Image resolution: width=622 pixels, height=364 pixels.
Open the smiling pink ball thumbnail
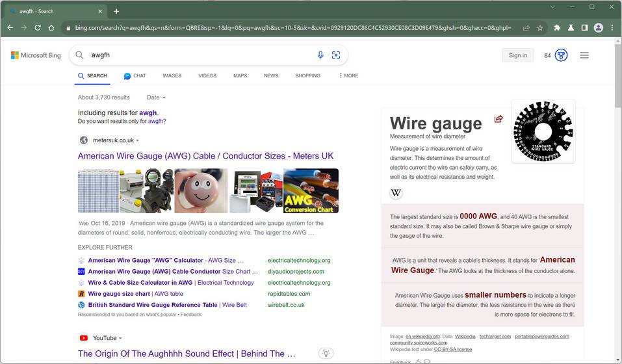coord(201,190)
